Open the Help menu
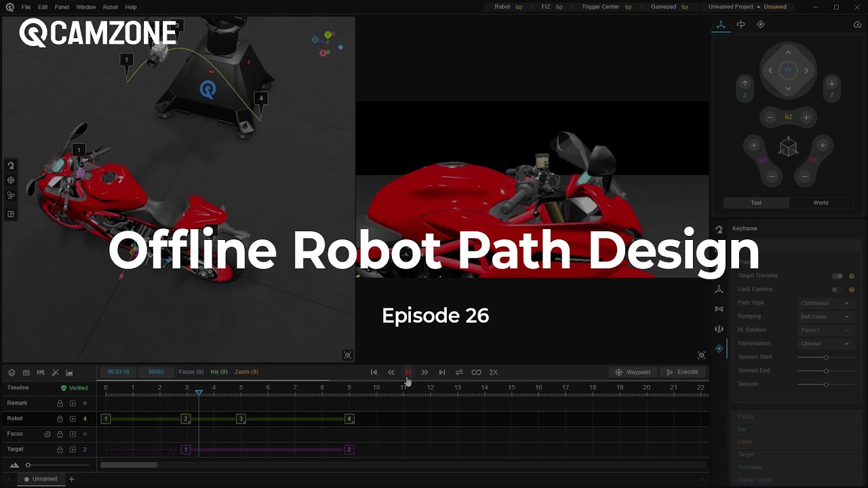 [131, 7]
